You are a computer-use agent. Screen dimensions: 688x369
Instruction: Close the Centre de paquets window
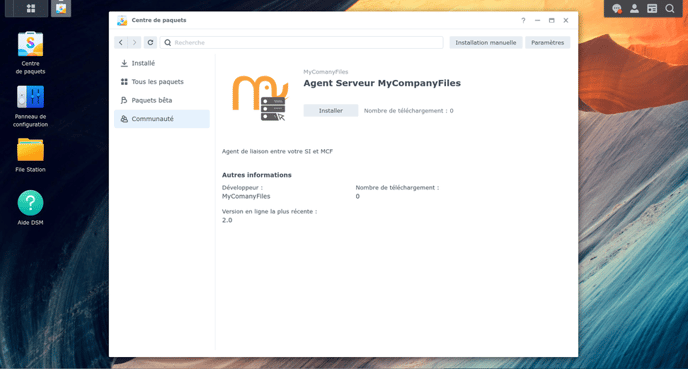pos(566,20)
